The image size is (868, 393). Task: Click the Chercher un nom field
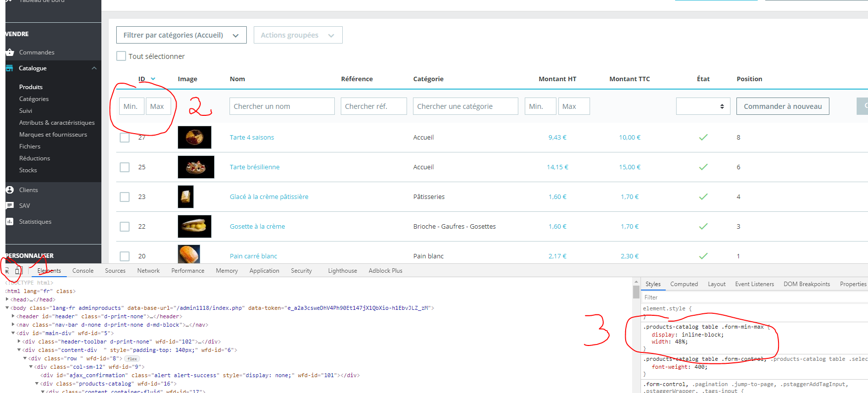click(282, 106)
